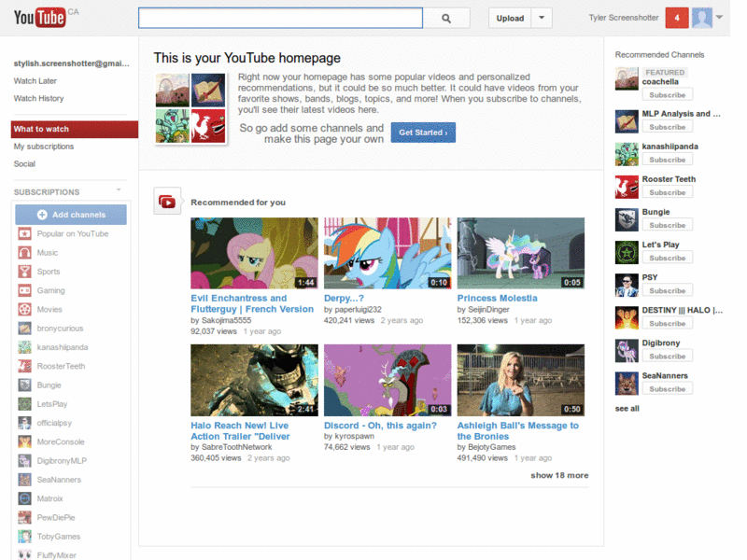Subscribe to SeaNanners channel
Image resolution: width=747 pixels, height=560 pixels.
[667, 389]
